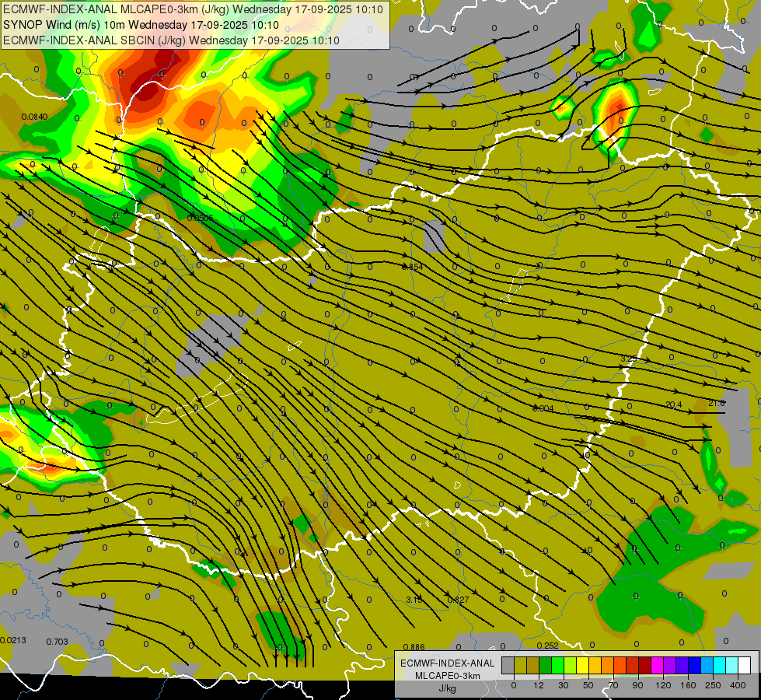Click the SYNOP Wind title line
The image size is (761, 700).
pos(141,25)
